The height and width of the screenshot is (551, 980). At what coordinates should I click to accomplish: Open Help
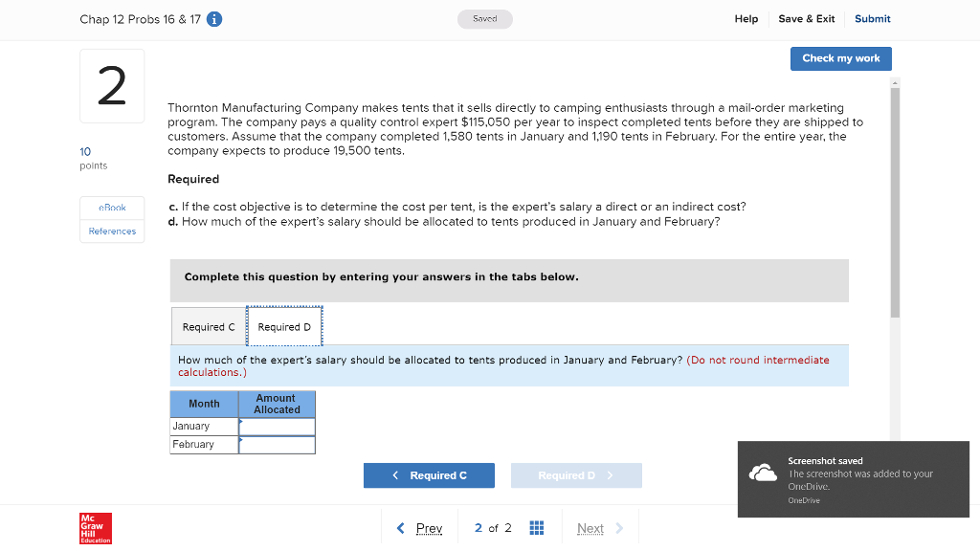[746, 18]
